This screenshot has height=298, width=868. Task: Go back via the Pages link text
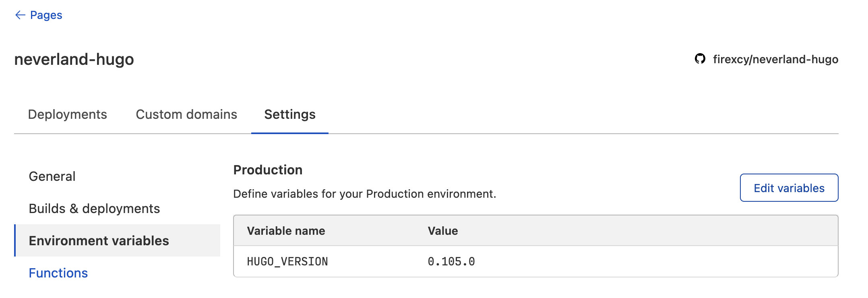(46, 15)
